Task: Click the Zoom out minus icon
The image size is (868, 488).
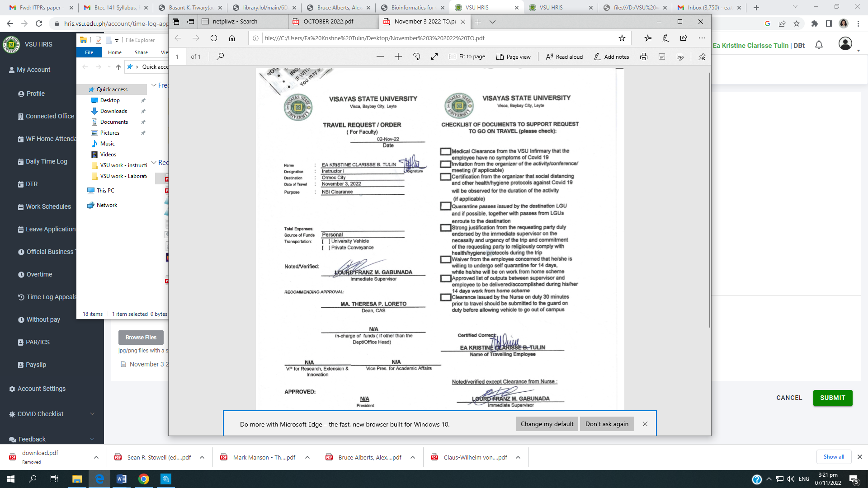Action: tap(380, 56)
